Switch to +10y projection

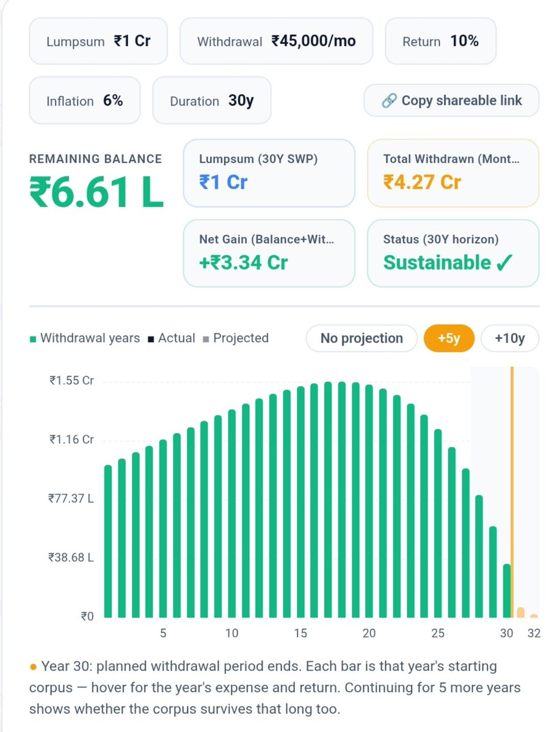pos(509,338)
